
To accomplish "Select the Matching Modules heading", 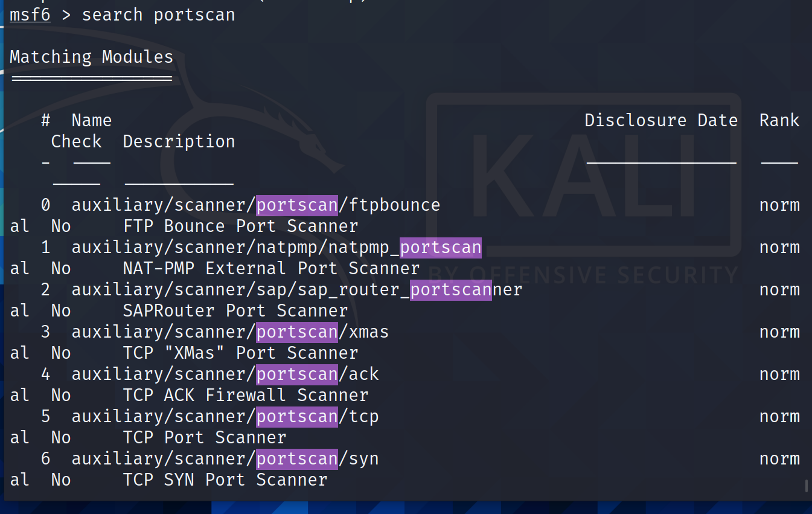I will 91,57.
